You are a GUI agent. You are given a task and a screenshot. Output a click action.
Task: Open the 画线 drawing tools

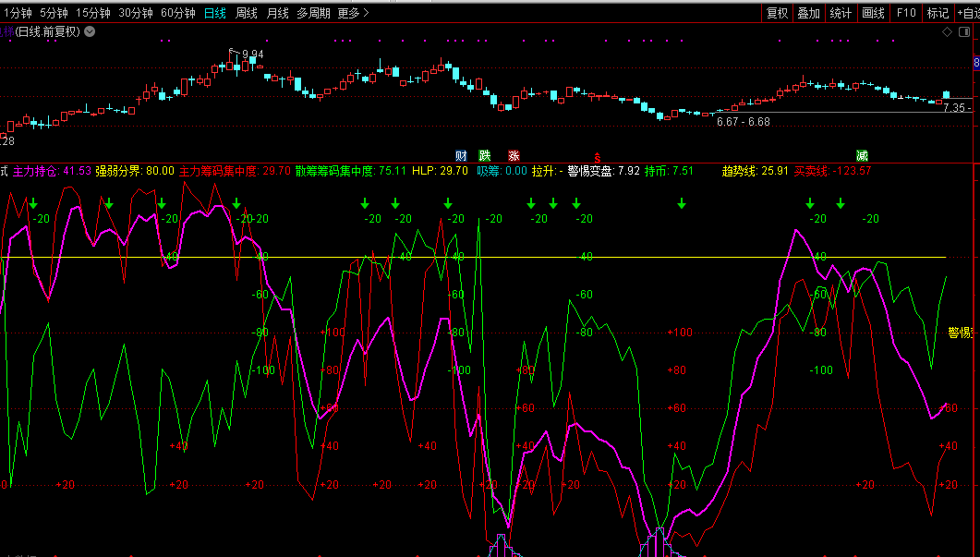click(x=873, y=13)
